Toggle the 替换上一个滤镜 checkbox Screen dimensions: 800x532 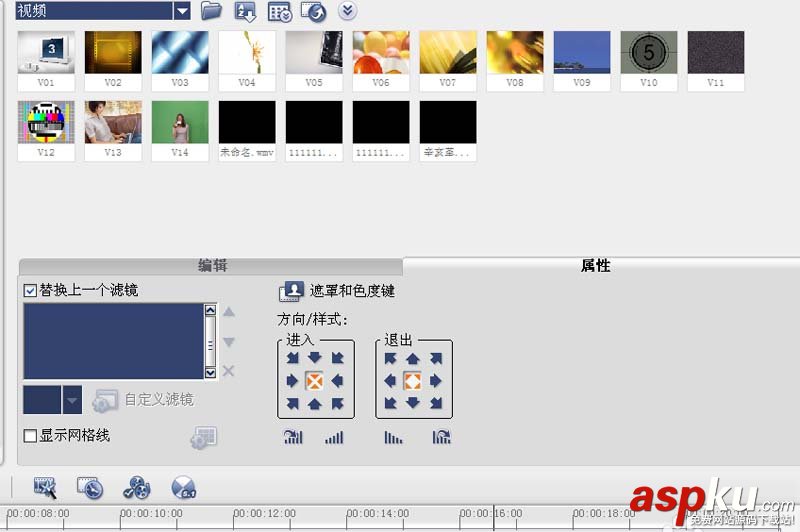point(30,291)
